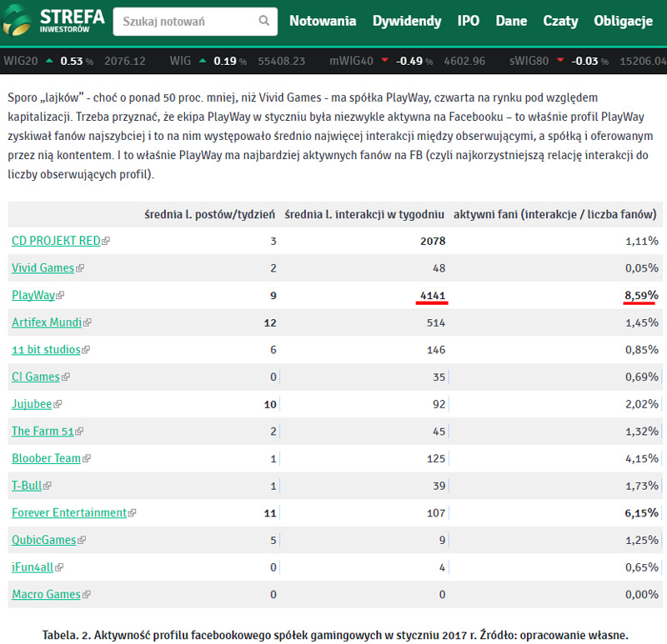Click external link icon beside Jujubee
Screen dimensions: 667x644
pos(58,404)
